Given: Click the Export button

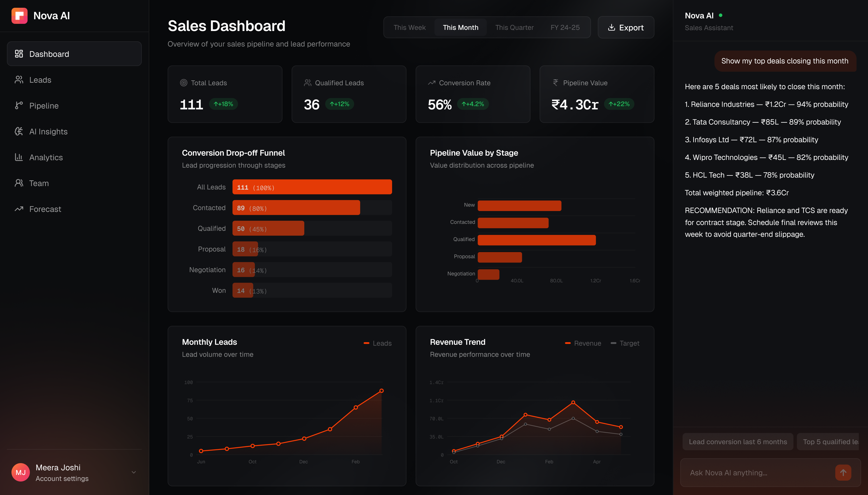Looking at the screenshot, I should [626, 28].
